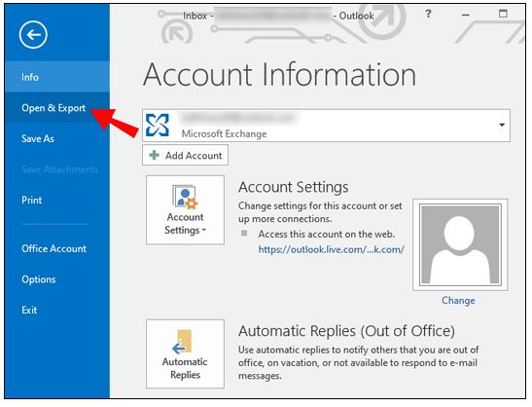Click the green plus icon on Add Account
532x407 pixels.
pos(154,155)
